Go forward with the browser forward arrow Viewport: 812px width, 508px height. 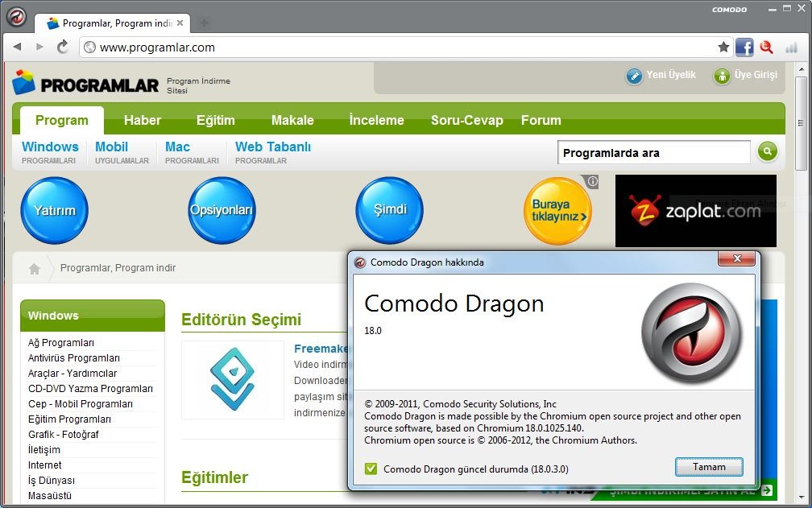pos(39,47)
